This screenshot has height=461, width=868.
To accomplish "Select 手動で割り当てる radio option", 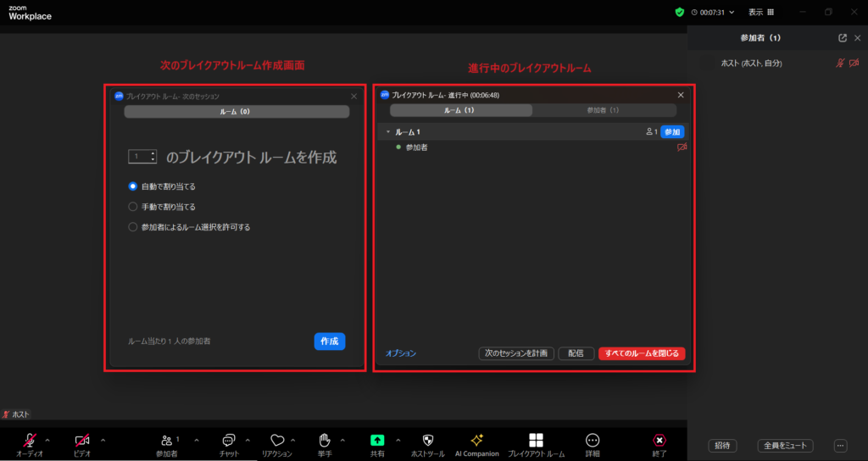I will [x=132, y=207].
